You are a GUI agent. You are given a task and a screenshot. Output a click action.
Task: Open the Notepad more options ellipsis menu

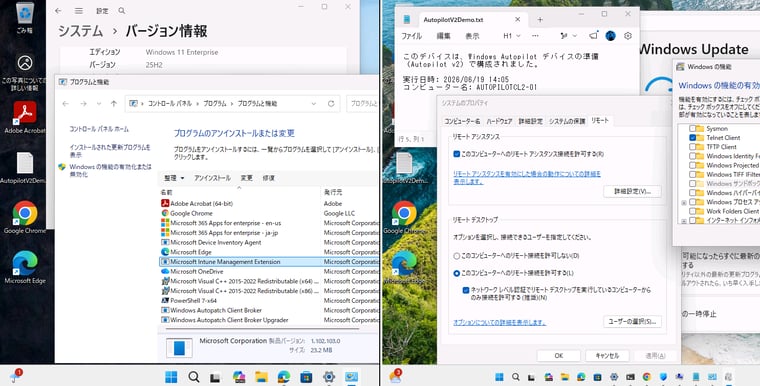(x=535, y=36)
